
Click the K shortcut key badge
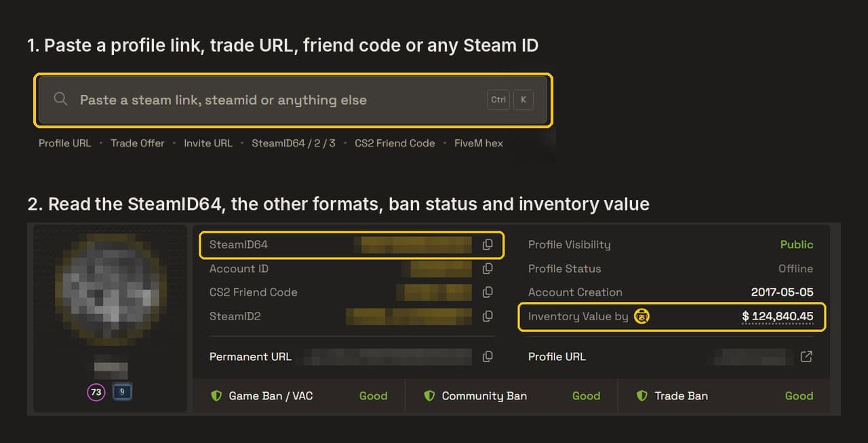point(524,100)
